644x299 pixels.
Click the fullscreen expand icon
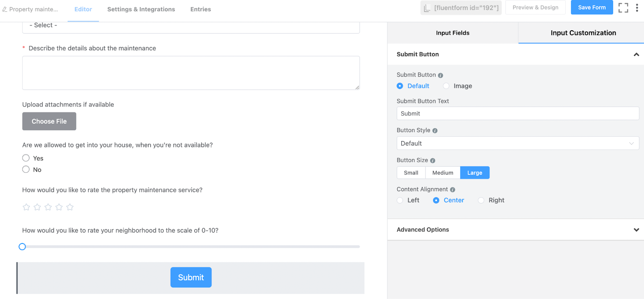pyautogui.click(x=623, y=8)
